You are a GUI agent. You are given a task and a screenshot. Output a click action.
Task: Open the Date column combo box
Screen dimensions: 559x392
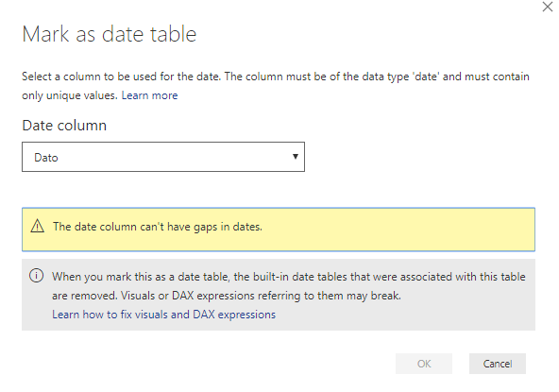163,157
